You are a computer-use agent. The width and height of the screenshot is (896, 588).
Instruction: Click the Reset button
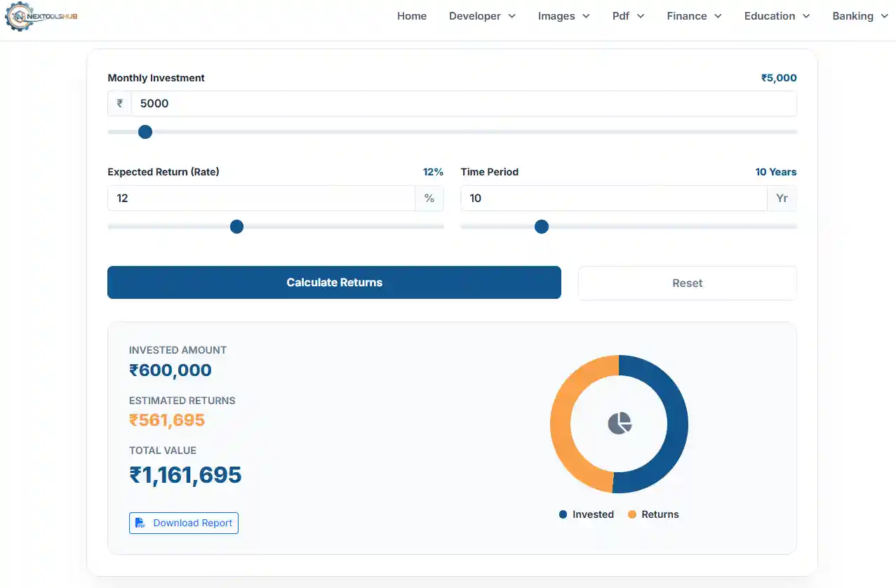687,283
